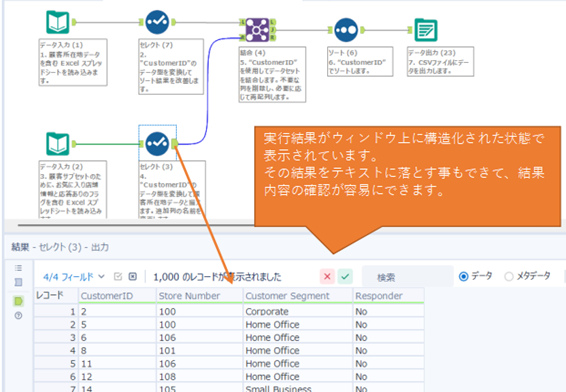
Task: Click the Select (3) tool icon
Action: pos(157,144)
